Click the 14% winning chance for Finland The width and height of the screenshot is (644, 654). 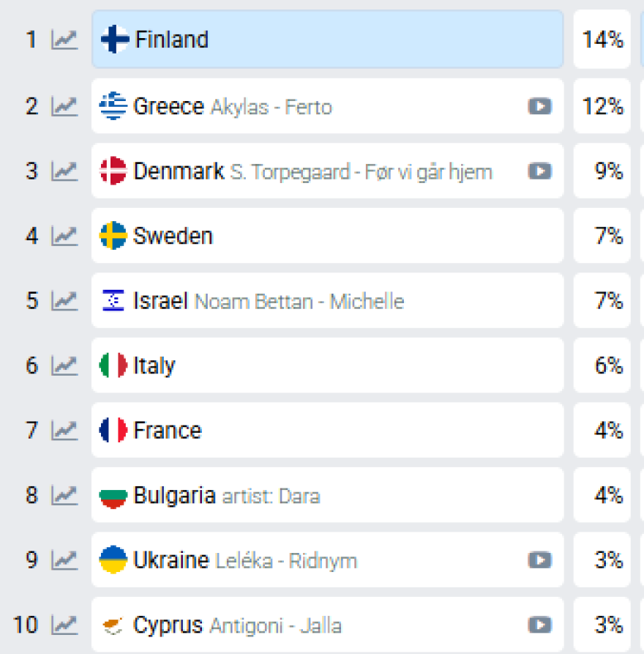pos(602,40)
